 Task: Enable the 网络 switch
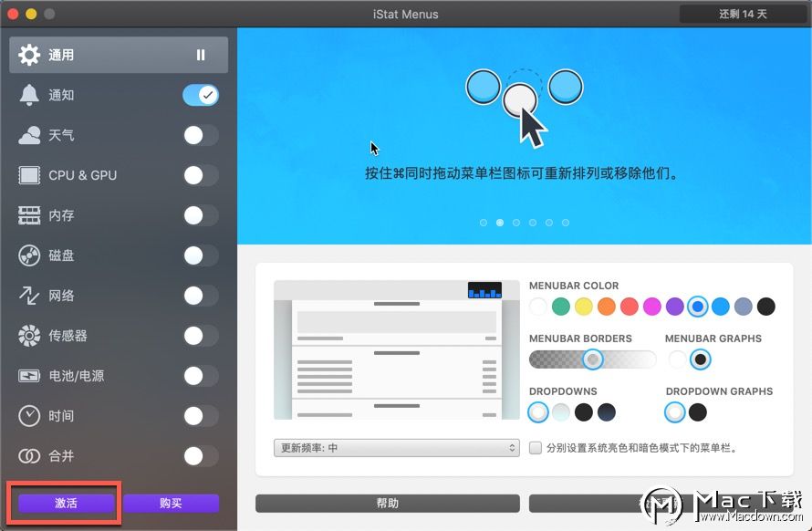coord(201,296)
